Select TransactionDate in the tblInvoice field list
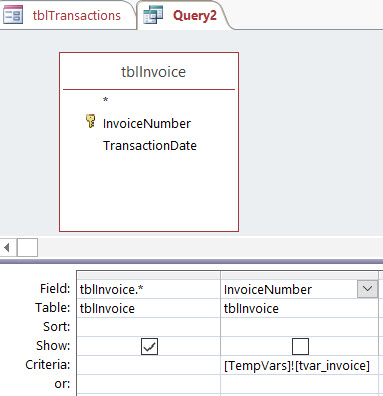Screen dimensions: 383x396 (150, 146)
